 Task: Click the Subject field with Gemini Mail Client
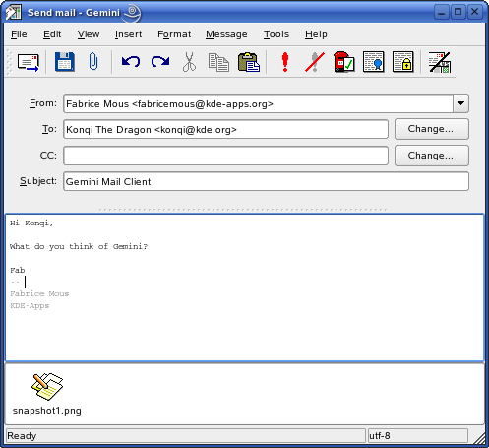tap(266, 181)
